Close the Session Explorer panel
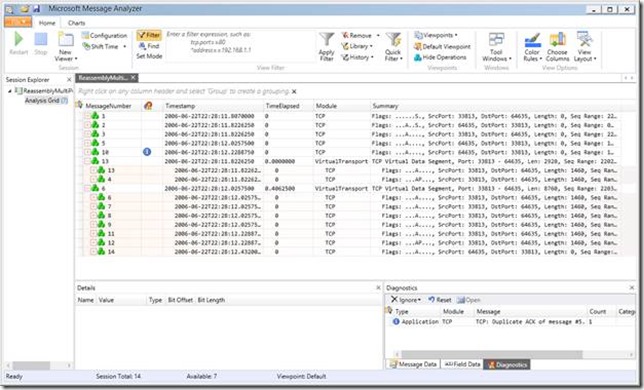 click(x=69, y=80)
